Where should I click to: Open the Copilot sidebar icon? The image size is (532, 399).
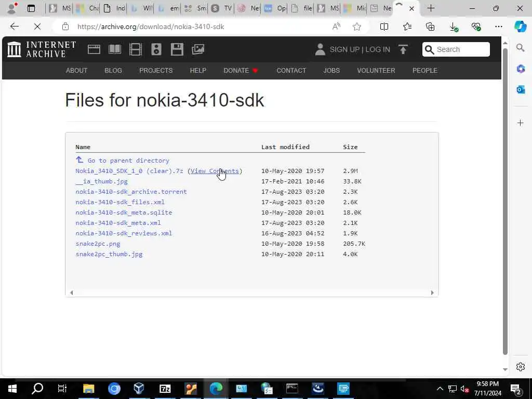coord(520,26)
